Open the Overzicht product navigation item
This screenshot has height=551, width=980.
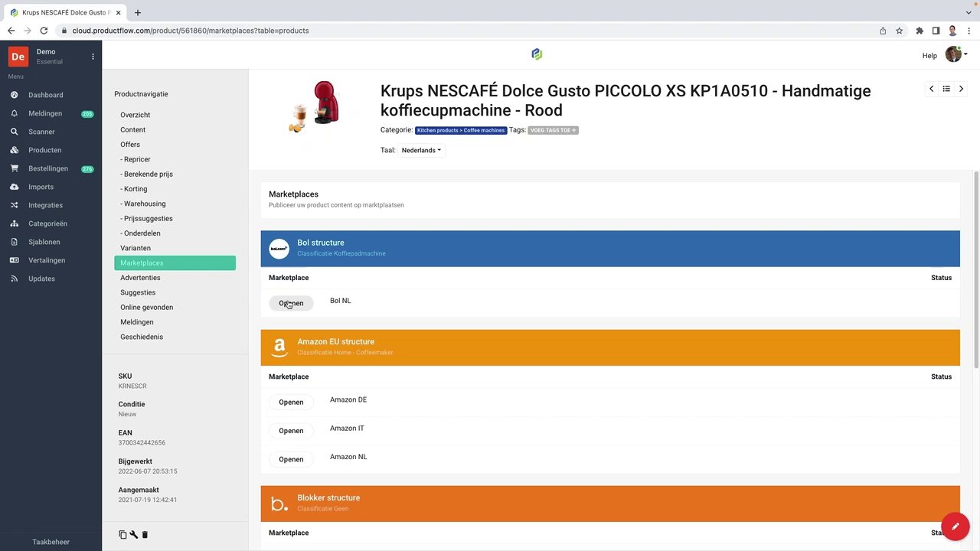pos(135,115)
